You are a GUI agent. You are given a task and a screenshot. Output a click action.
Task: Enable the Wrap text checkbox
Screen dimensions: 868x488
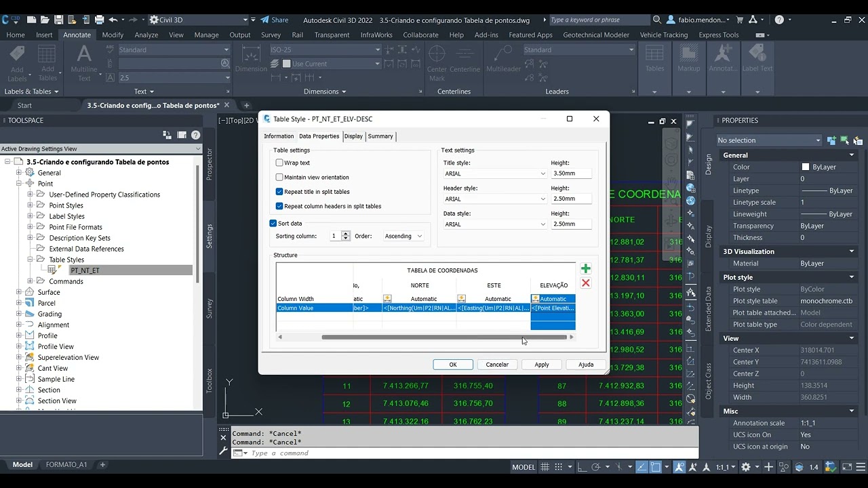pyautogui.click(x=279, y=163)
